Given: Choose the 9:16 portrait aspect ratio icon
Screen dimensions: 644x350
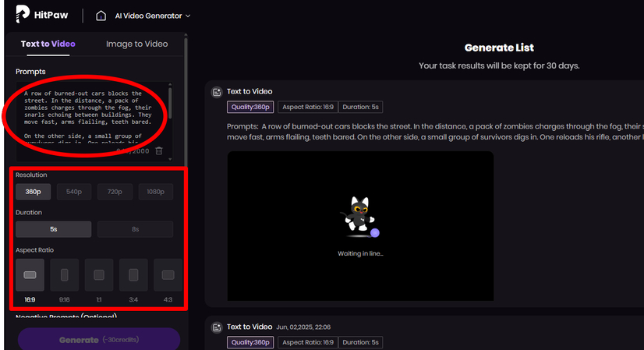Looking at the screenshot, I should [x=64, y=275].
